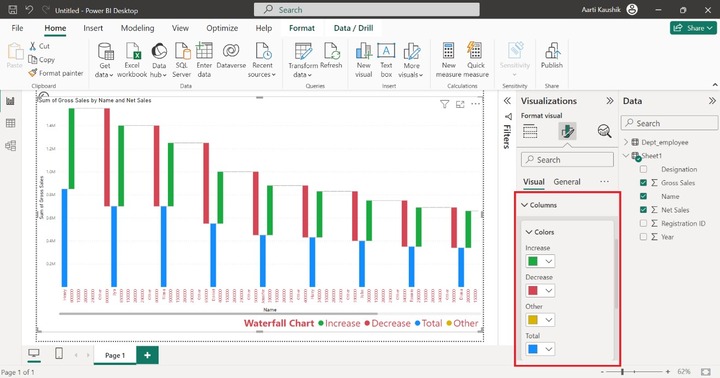720x378 pixels.
Task: Open Recent sources list
Action: pos(262,60)
